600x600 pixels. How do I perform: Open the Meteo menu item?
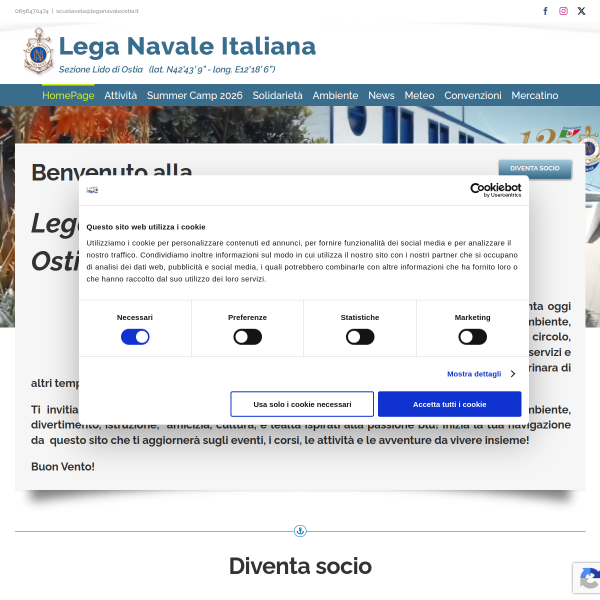pos(419,95)
